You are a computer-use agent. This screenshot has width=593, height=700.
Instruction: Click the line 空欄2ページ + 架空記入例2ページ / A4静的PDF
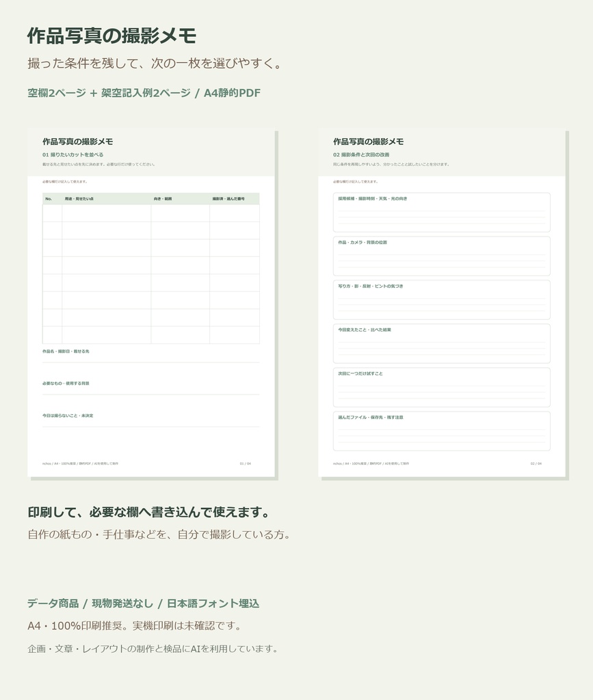tap(144, 93)
